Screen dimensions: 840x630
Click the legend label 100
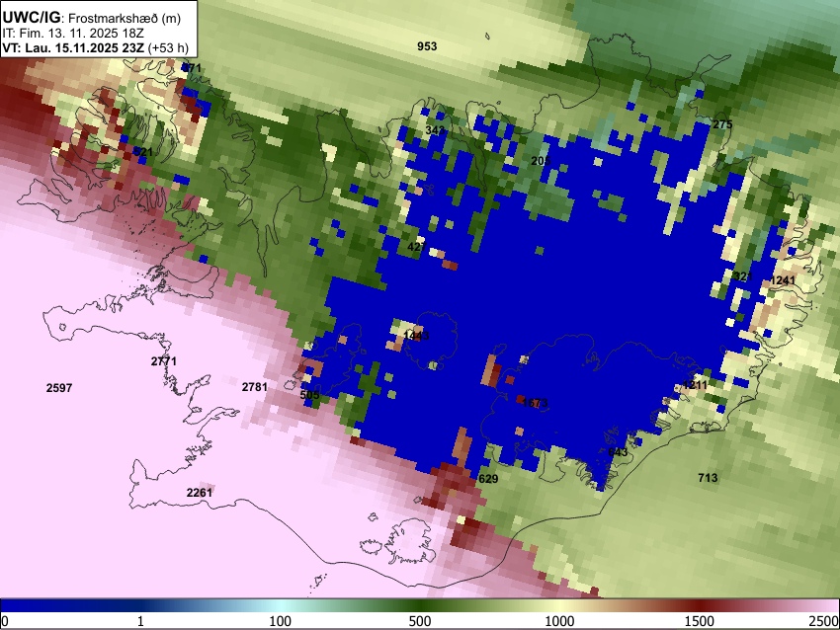click(280, 621)
